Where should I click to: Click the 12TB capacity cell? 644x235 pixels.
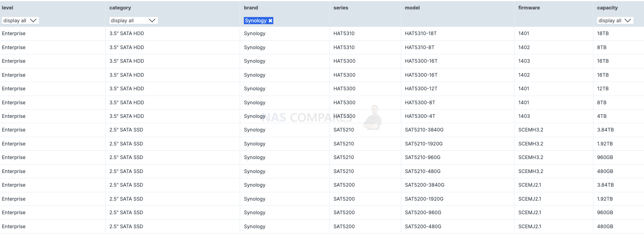tap(603, 89)
